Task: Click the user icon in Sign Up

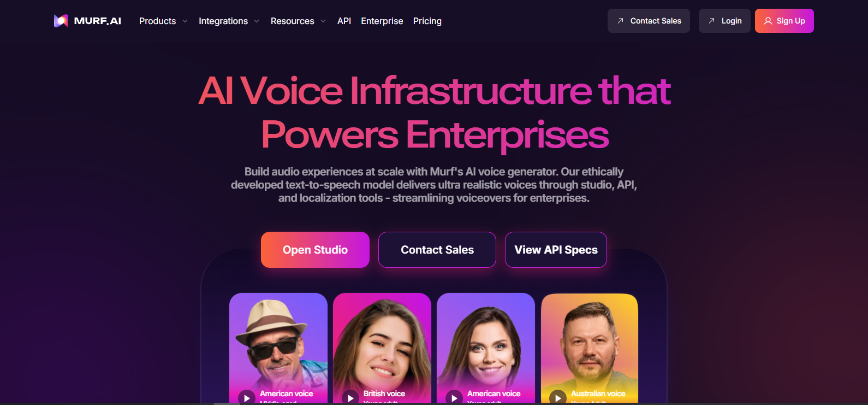Action: [768, 21]
